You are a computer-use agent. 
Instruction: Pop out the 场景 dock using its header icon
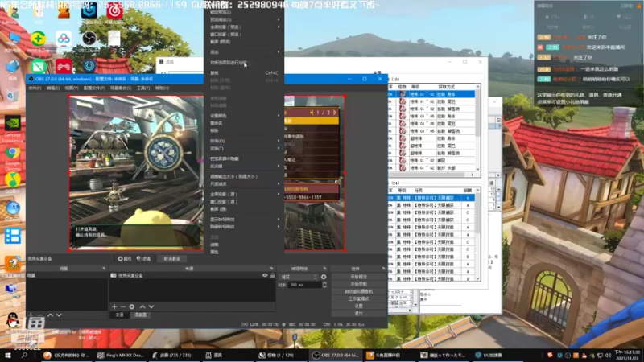pos(104,269)
